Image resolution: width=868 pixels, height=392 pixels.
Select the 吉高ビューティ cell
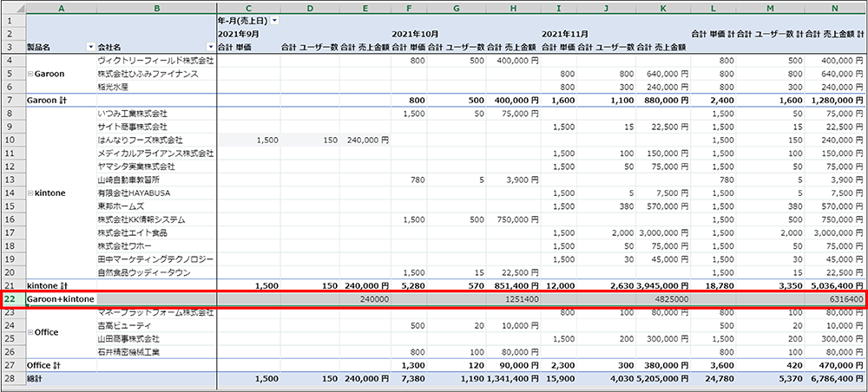click(156, 325)
